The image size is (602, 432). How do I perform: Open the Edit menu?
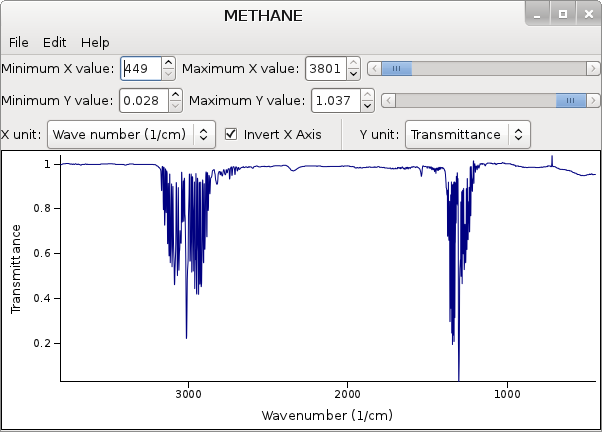(x=54, y=42)
